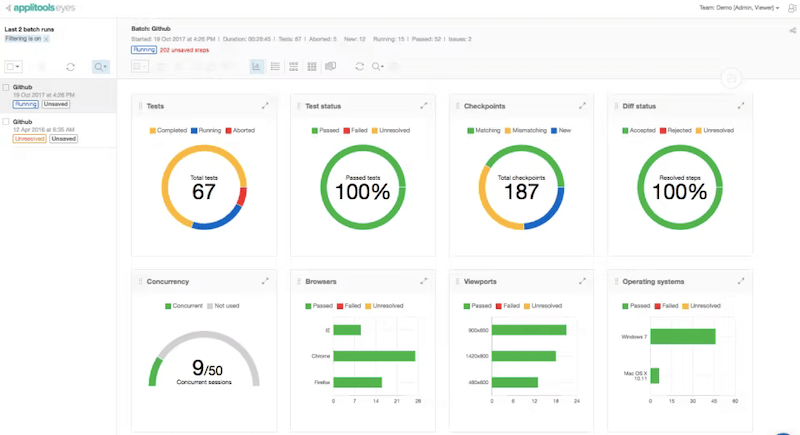Toggle Matching legend in Checkpoints chart
The height and width of the screenshot is (435, 800).
coord(484,131)
